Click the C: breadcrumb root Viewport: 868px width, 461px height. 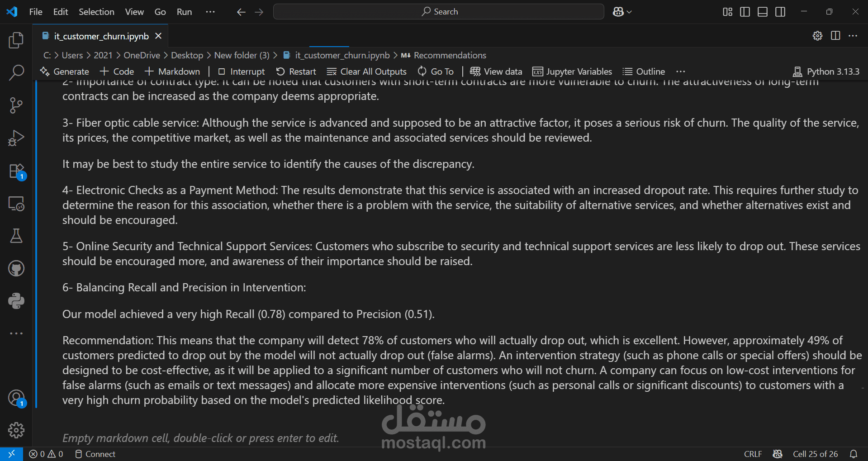click(x=47, y=55)
